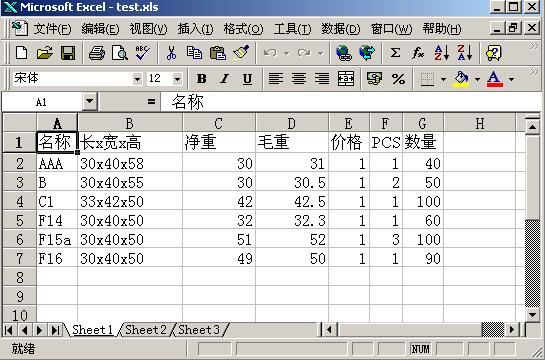Select cell with value F15a

(57, 239)
